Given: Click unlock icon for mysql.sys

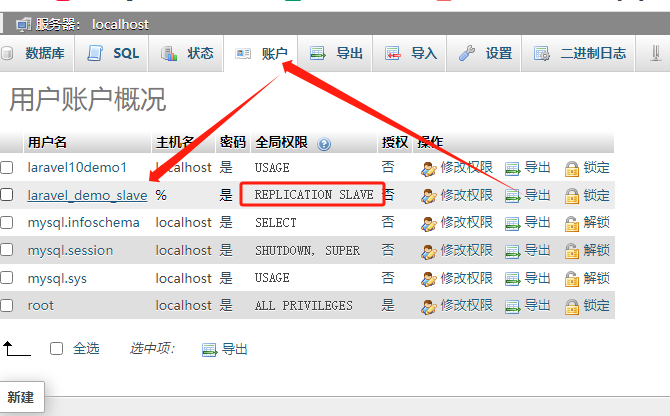Looking at the screenshot, I should [572, 279].
